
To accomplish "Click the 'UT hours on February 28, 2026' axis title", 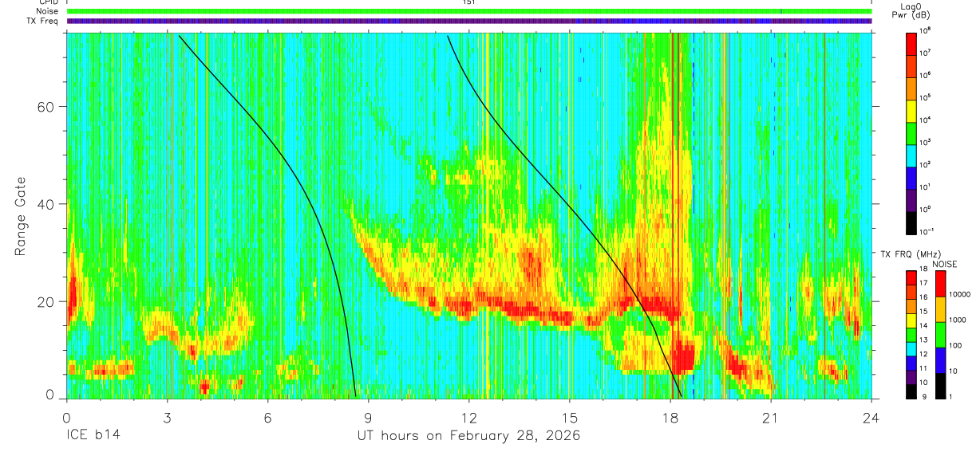I will [x=468, y=436].
